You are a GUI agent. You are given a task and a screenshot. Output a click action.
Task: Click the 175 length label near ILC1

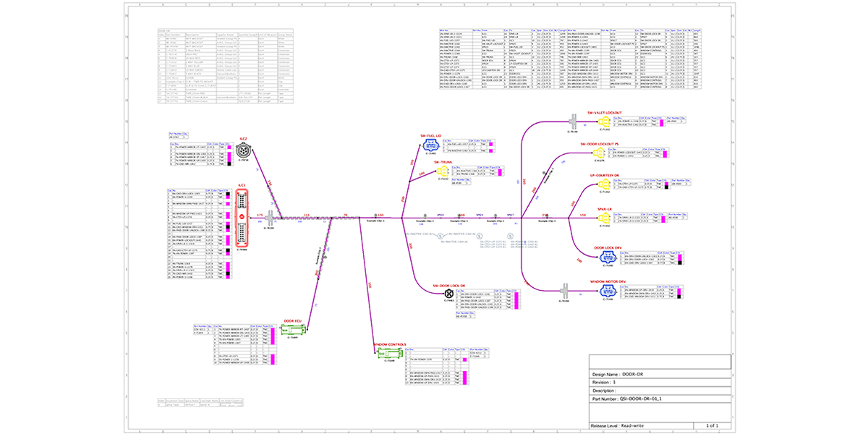[x=260, y=215]
